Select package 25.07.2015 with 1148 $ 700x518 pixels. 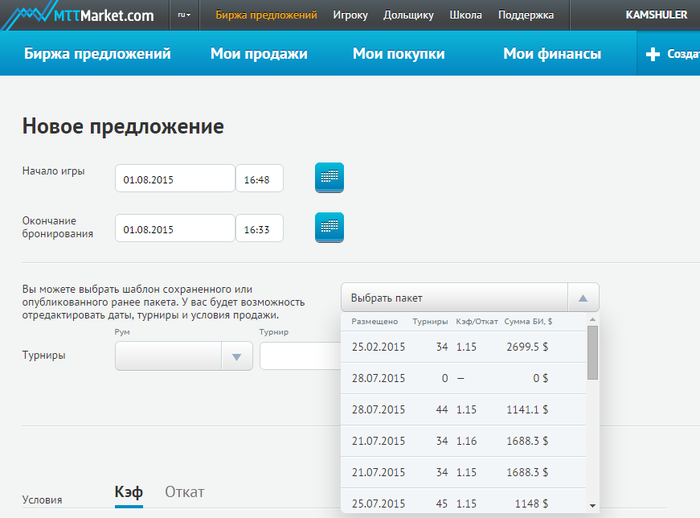point(463,502)
